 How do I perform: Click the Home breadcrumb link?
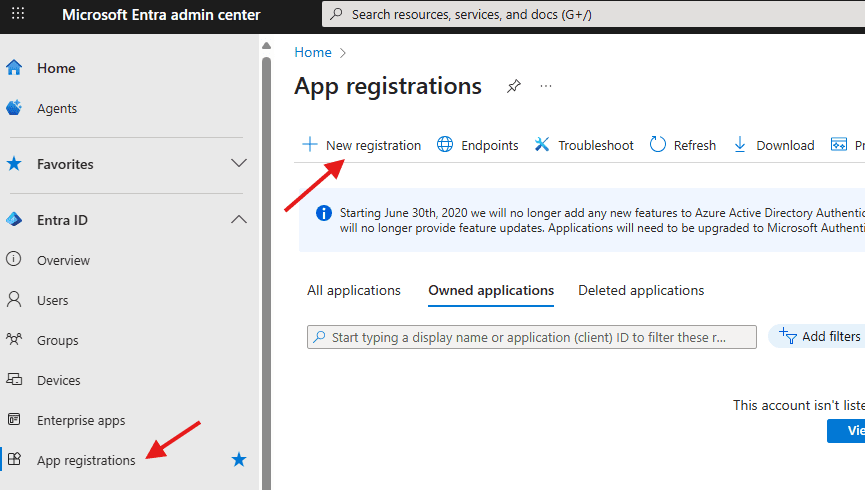[x=312, y=52]
